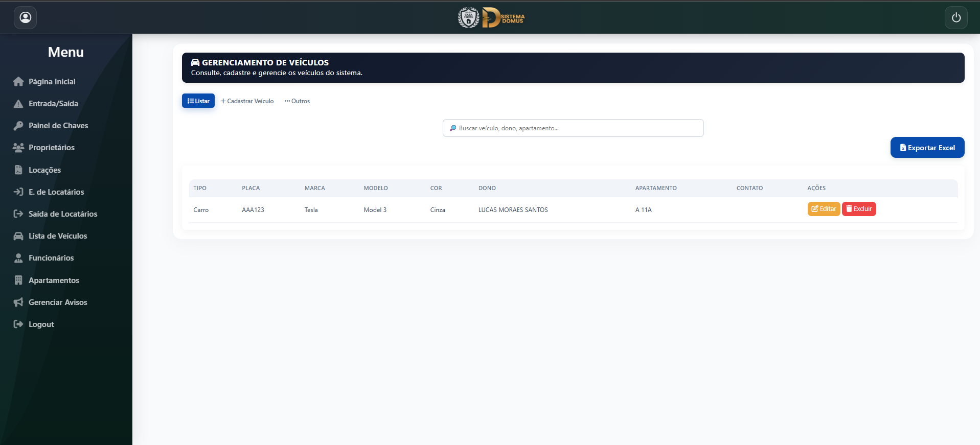
Task: Open the Locações page
Action: [x=45, y=170]
